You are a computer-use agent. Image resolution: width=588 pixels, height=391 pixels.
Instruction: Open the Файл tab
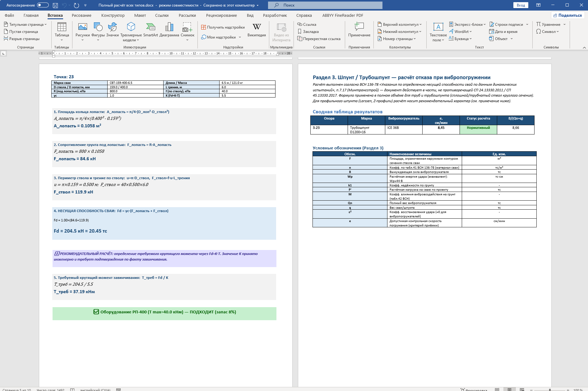(9, 15)
